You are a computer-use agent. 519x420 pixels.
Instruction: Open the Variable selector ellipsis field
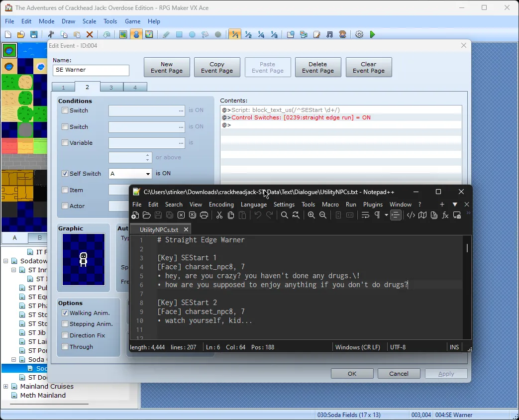(x=147, y=143)
